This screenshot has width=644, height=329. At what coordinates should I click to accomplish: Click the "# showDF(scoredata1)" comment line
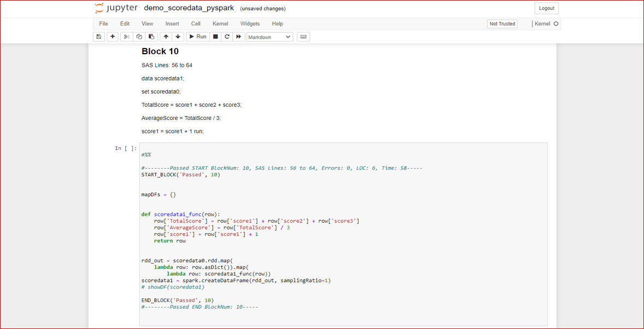(x=173, y=287)
